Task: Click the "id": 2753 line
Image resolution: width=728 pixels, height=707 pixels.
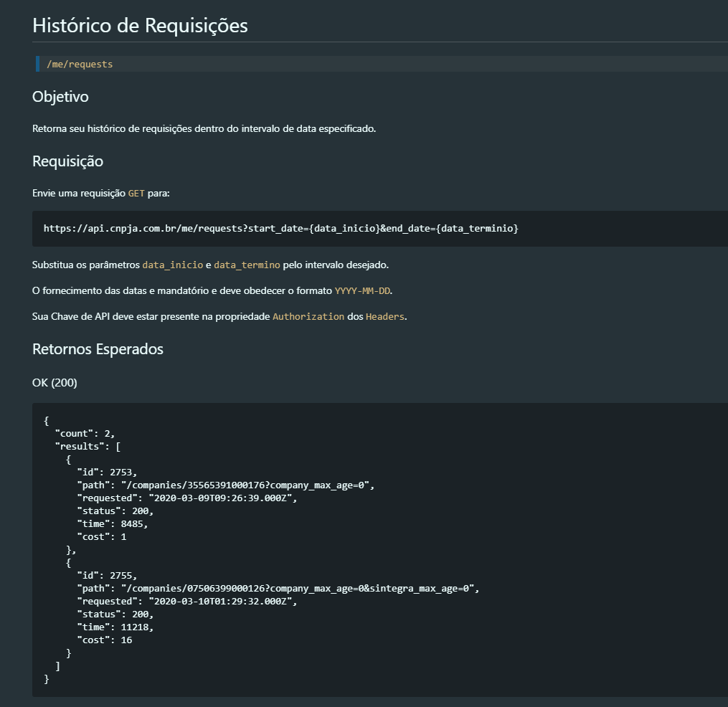Action: click(107, 472)
